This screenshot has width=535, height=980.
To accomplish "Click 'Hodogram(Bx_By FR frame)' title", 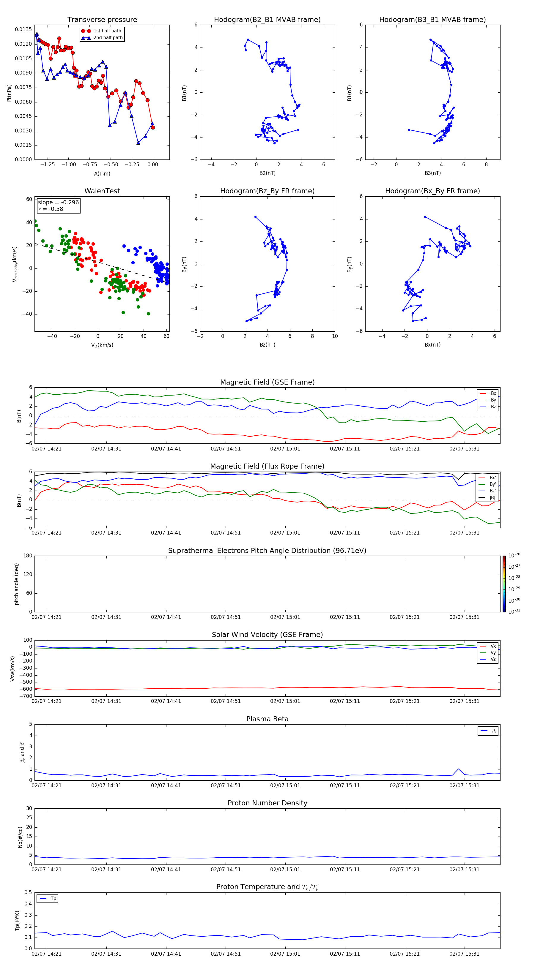I will pos(432,191).
